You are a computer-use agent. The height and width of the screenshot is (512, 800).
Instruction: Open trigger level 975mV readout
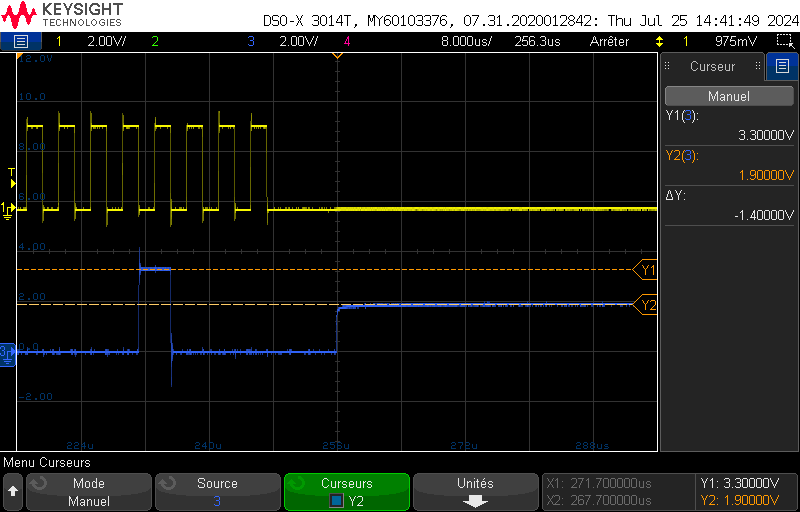click(x=736, y=42)
